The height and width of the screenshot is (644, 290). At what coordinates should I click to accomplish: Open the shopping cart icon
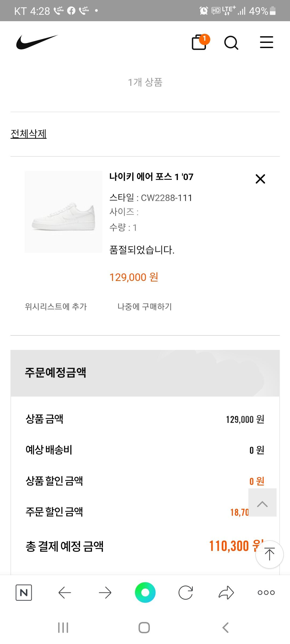click(x=200, y=43)
